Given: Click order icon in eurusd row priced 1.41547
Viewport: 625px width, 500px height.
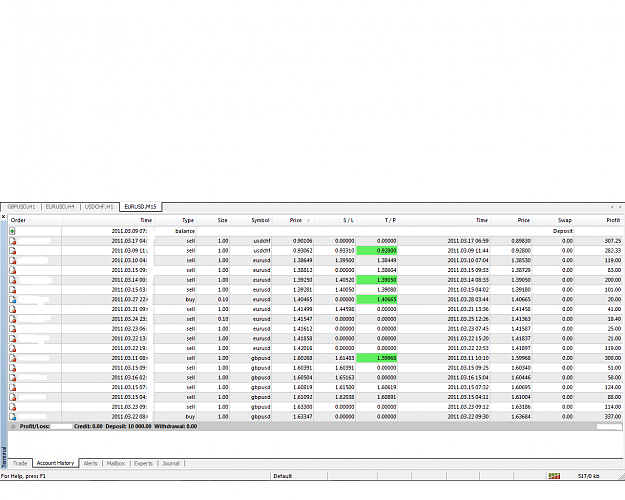Looking at the screenshot, I should 13,319.
